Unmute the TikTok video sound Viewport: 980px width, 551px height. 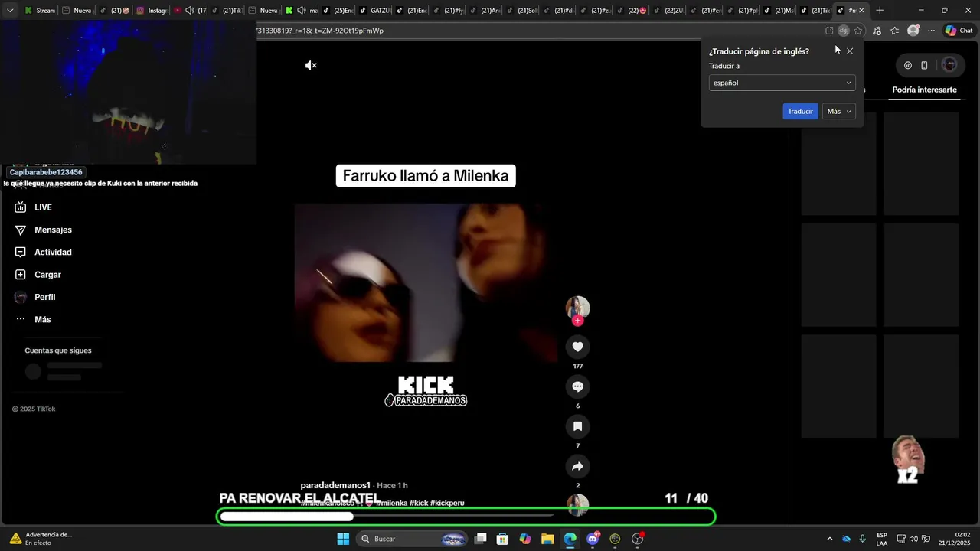click(311, 66)
